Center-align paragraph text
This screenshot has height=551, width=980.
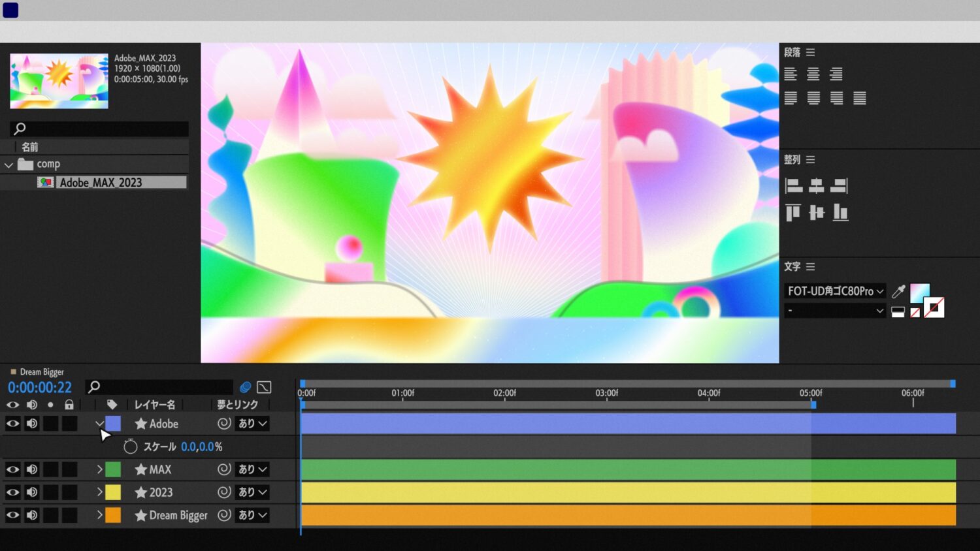[x=813, y=74]
